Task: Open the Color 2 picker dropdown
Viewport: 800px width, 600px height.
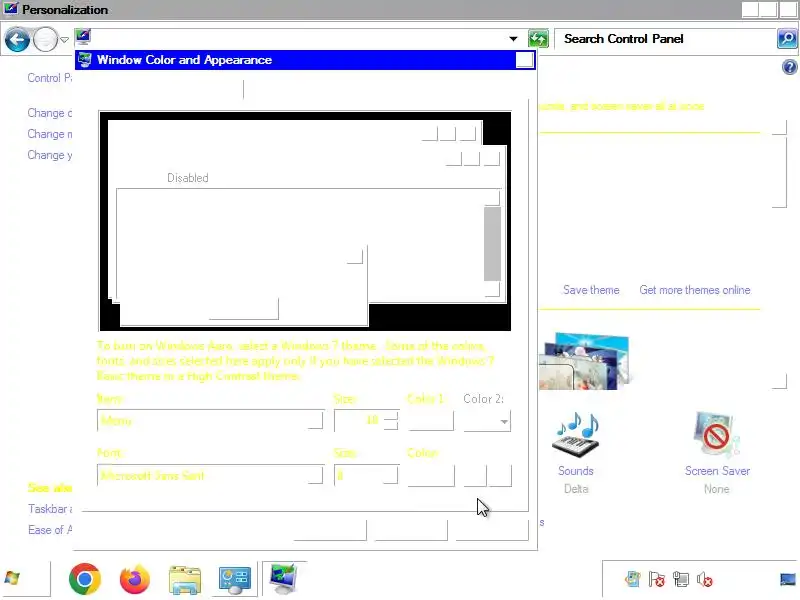Action: (487, 421)
